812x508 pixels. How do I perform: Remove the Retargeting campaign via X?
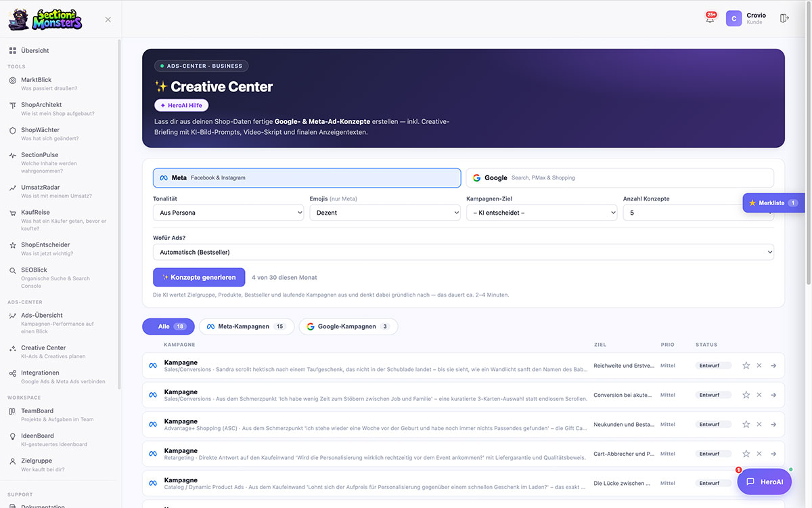coord(759,454)
